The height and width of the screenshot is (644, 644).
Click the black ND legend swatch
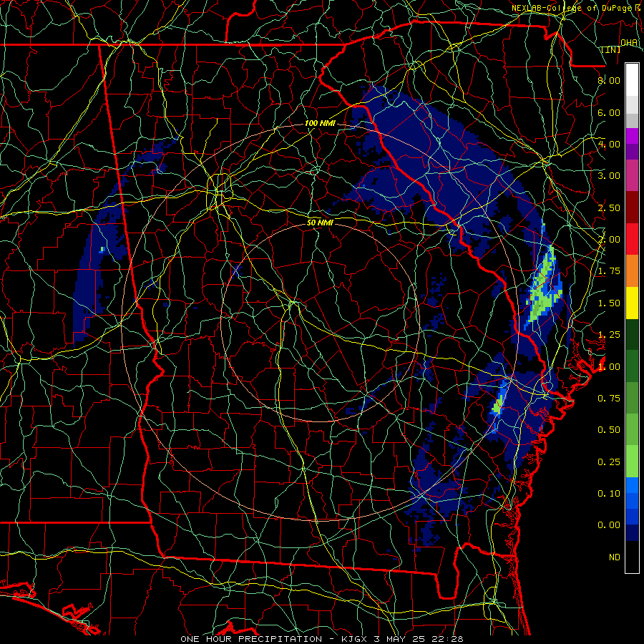(632, 557)
